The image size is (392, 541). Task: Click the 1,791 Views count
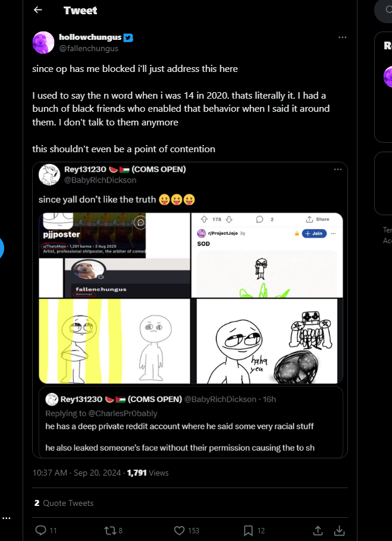pyautogui.click(x=148, y=473)
